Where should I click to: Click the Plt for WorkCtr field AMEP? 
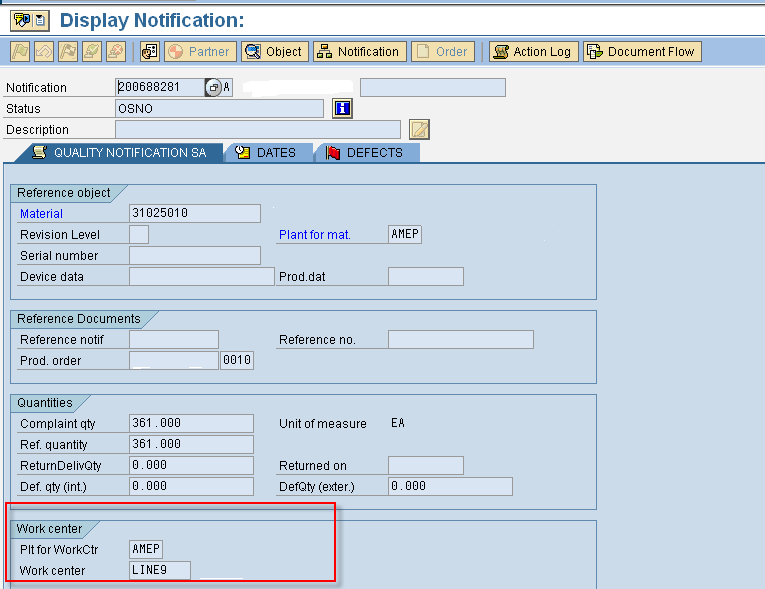pos(146,549)
